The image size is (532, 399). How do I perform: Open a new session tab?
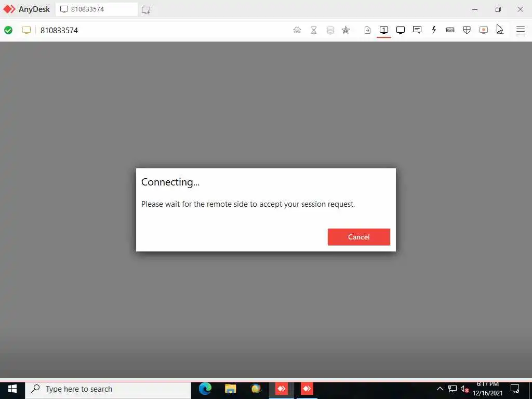click(x=146, y=10)
